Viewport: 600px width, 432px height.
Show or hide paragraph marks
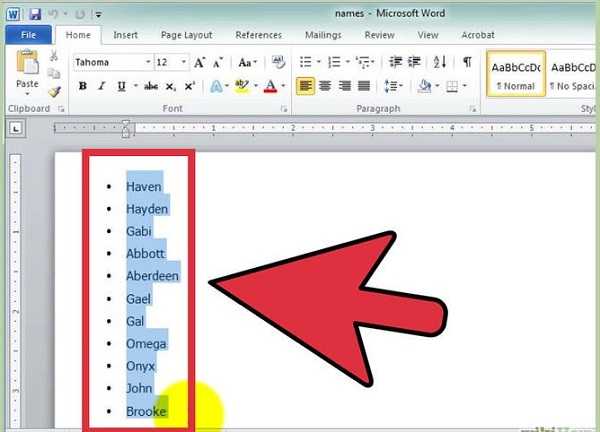467,62
